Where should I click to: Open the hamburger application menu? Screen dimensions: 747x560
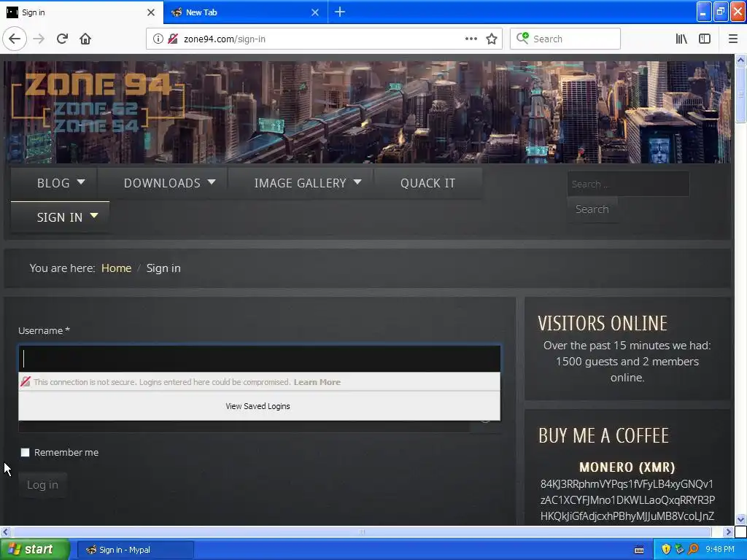tap(733, 39)
